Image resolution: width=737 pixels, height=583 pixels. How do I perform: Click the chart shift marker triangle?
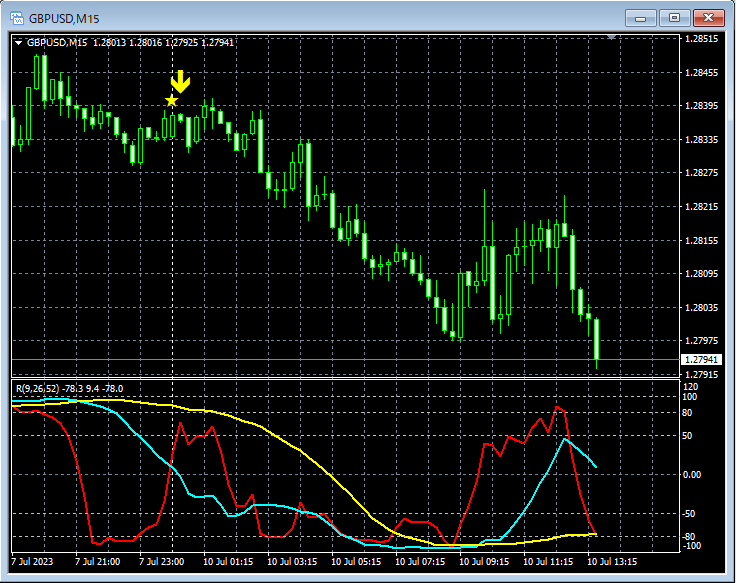[x=611, y=37]
